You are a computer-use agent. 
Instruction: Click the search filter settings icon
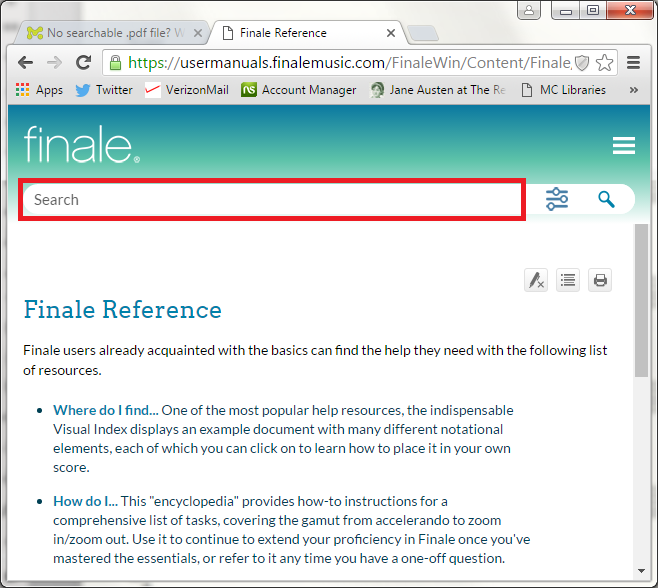click(x=557, y=199)
